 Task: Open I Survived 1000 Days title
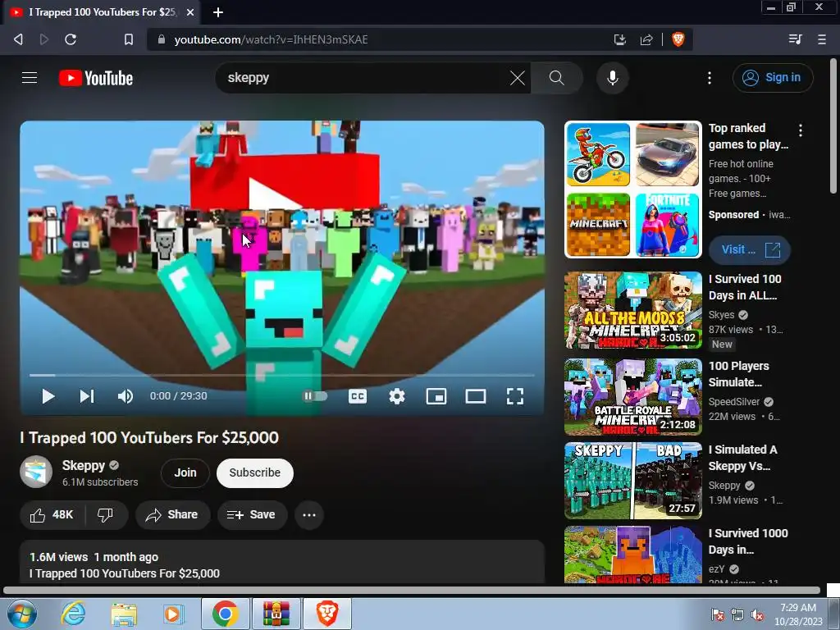tap(748, 541)
